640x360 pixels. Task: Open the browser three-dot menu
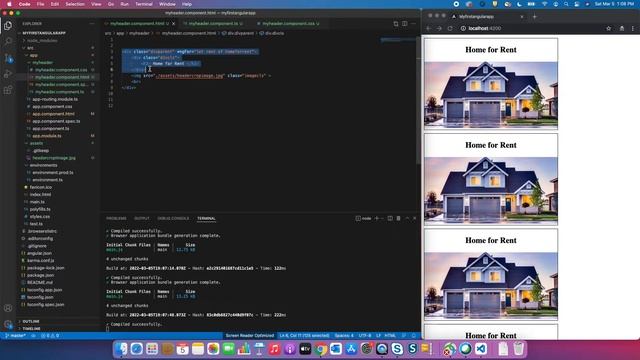(x=633, y=29)
